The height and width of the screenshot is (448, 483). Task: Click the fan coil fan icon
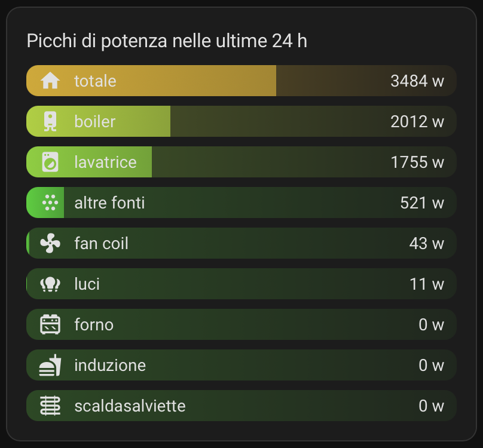(x=50, y=243)
